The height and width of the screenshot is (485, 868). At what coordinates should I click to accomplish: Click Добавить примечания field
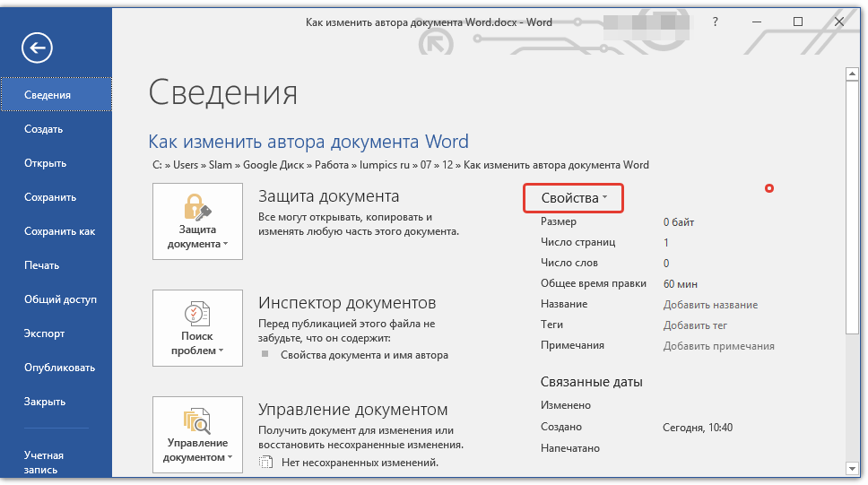[x=718, y=346]
